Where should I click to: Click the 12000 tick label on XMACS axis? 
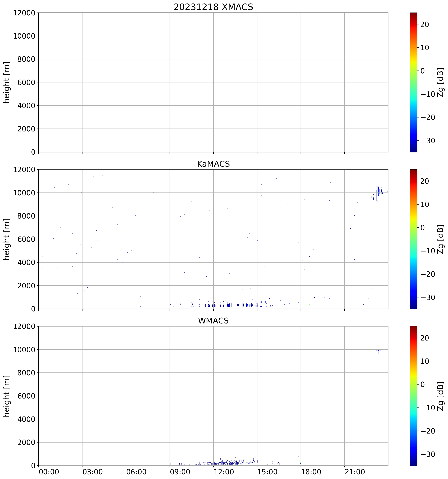(x=24, y=13)
